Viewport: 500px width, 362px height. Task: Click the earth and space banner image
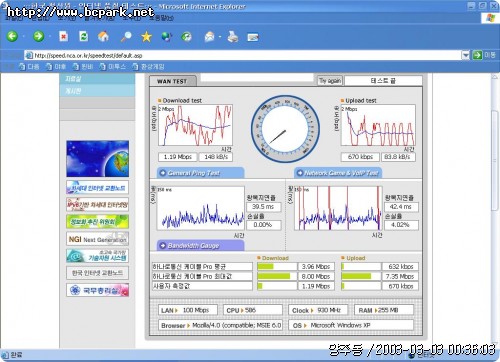click(97, 159)
